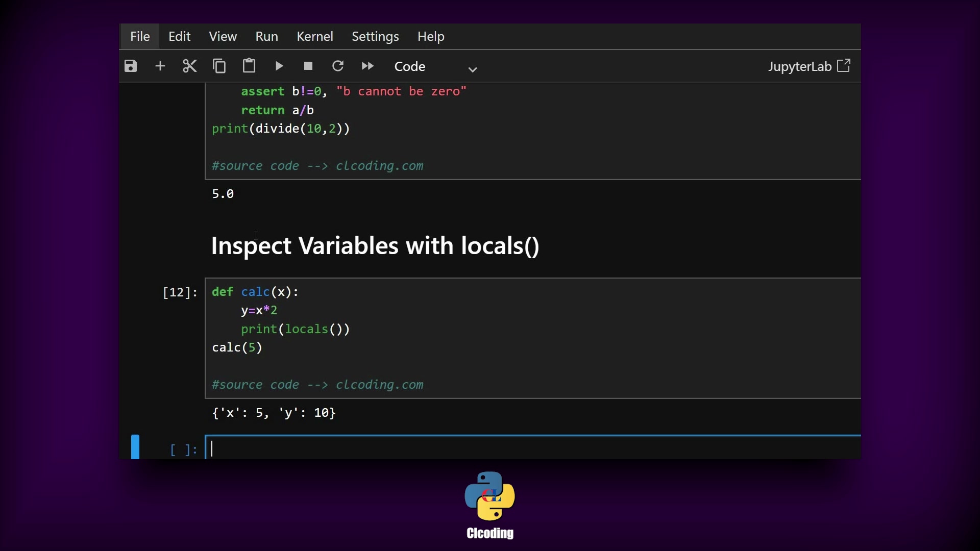Click the divide function code cell

coord(533,132)
